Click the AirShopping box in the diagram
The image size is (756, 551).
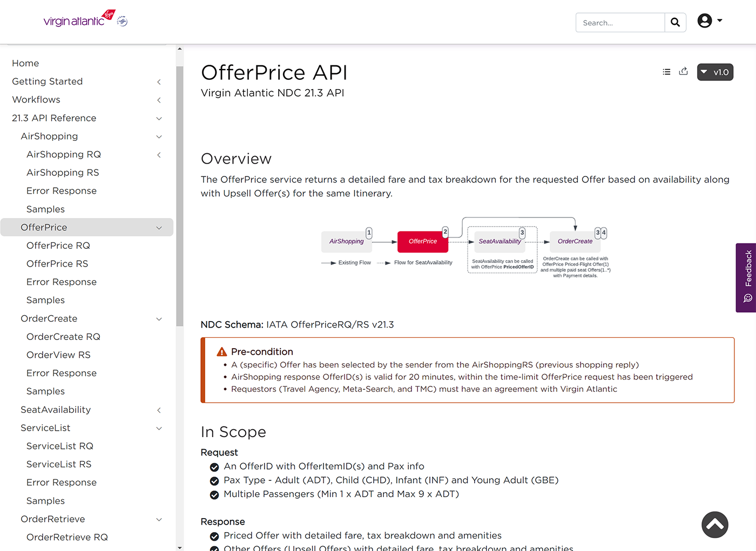click(347, 242)
